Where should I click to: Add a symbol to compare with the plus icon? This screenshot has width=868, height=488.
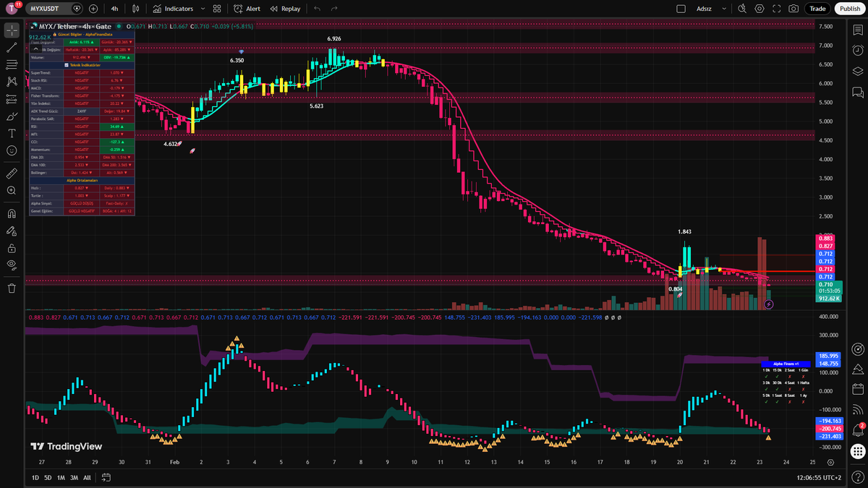tap(93, 9)
